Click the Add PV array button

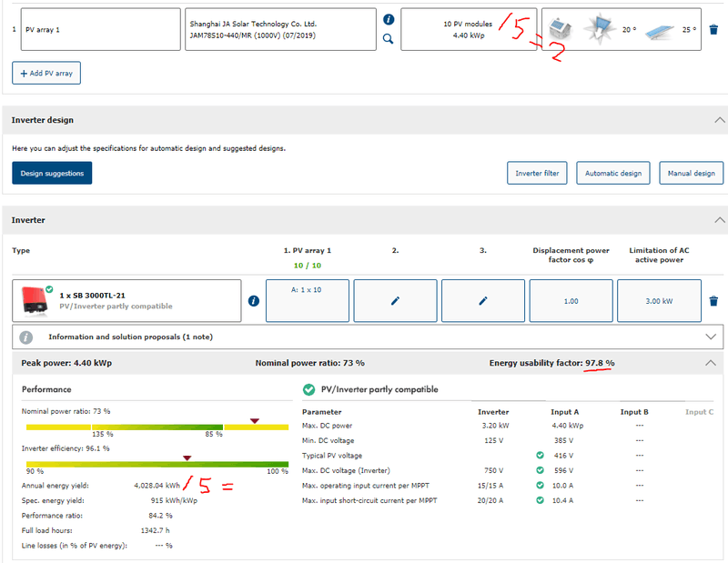pyautogui.click(x=46, y=73)
